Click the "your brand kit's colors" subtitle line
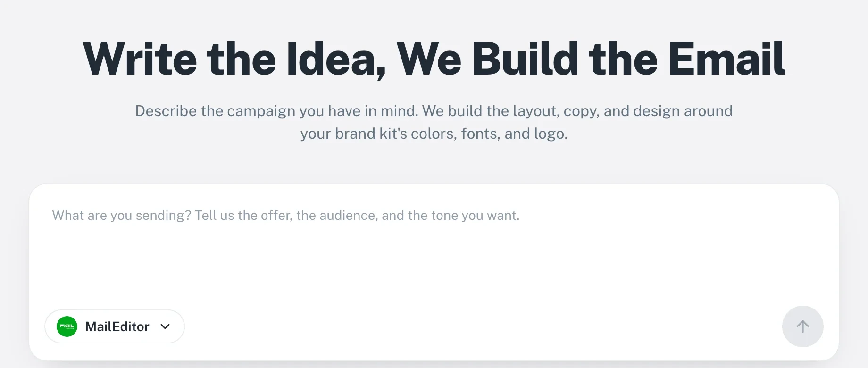Image resolution: width=868 pixels, height=368 pixels. point(434,134)
